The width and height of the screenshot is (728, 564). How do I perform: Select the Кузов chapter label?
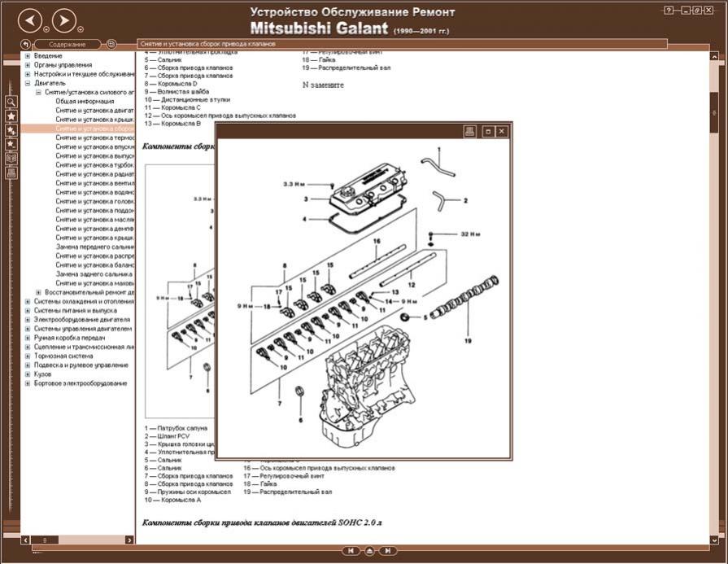click(43, 374)
